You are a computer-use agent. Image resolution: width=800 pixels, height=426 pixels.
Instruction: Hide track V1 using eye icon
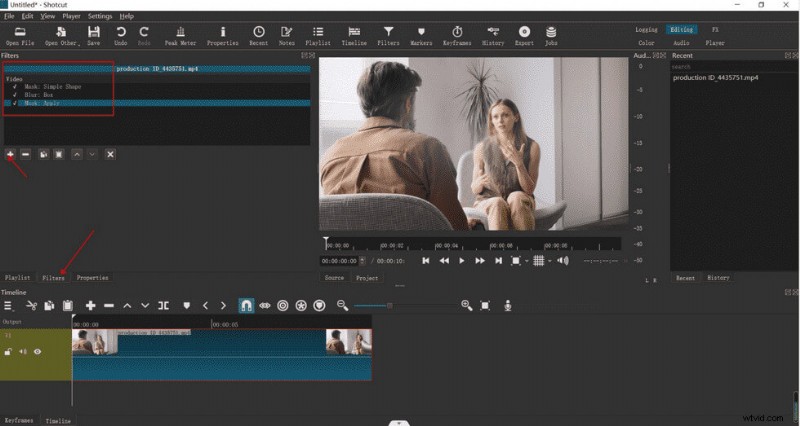click(38, 352)
